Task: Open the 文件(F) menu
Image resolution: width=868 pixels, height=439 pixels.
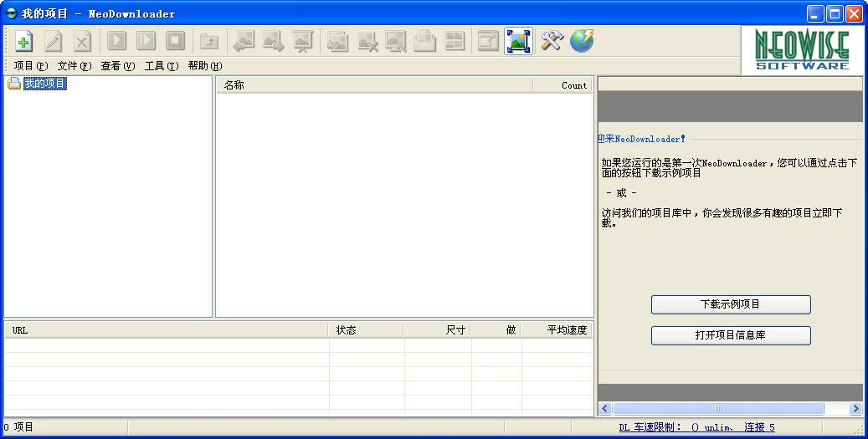Action: 74,66
